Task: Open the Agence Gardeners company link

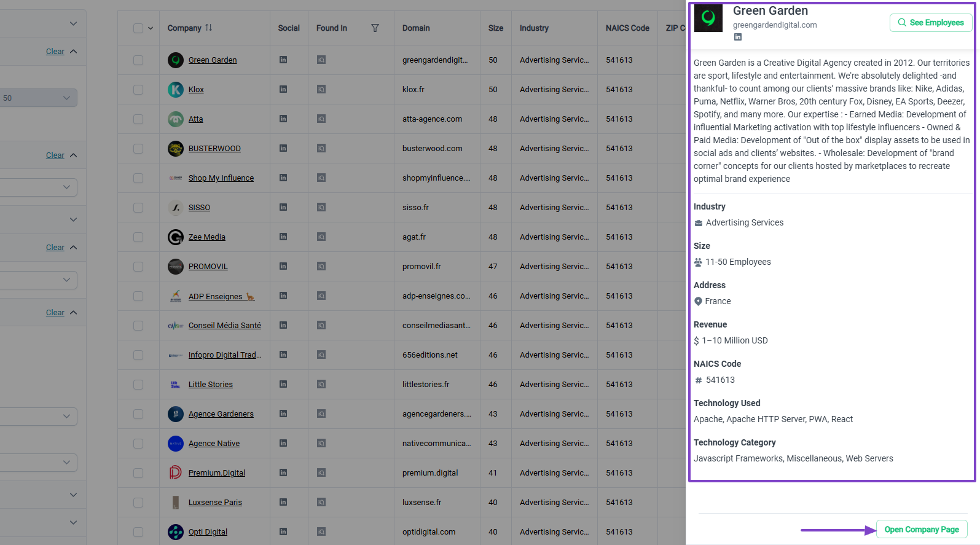Action: click(221, 414)
